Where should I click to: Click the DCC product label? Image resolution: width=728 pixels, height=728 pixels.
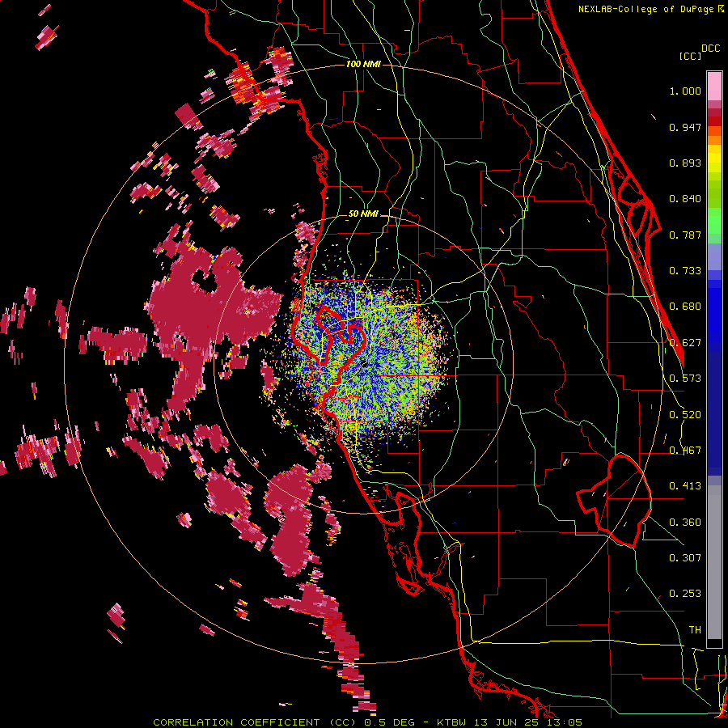[x=711, y=49]
